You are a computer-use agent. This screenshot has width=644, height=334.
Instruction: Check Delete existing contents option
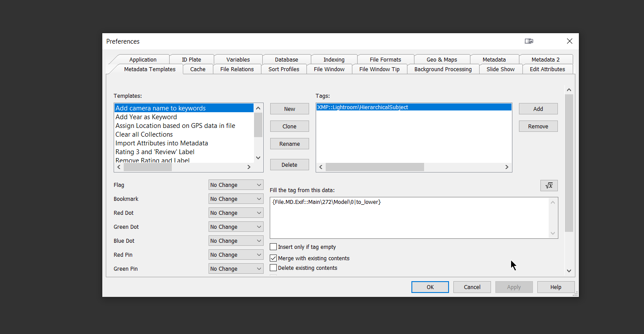pos(274,268)
